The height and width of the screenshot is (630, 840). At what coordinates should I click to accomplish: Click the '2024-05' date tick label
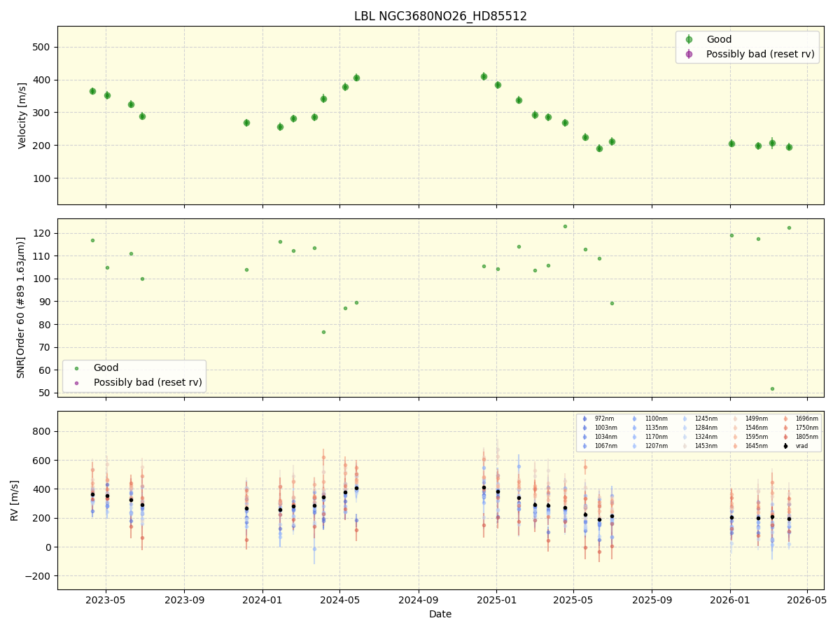tap(339, 600)
